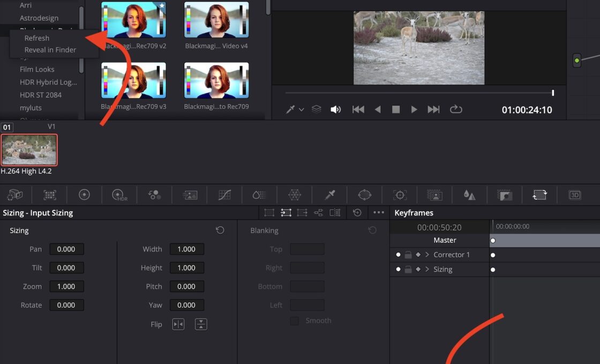The height and width of the screenshot is (364, 600).
Task: Open the Curves palette
Action: pyautogui.click(x=224, y=195)
